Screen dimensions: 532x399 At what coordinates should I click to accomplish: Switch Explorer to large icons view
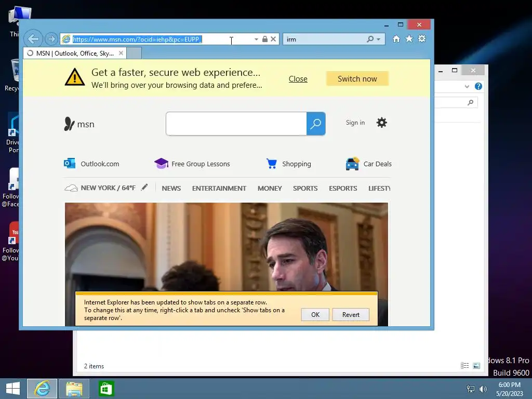(x=477, y=365)
